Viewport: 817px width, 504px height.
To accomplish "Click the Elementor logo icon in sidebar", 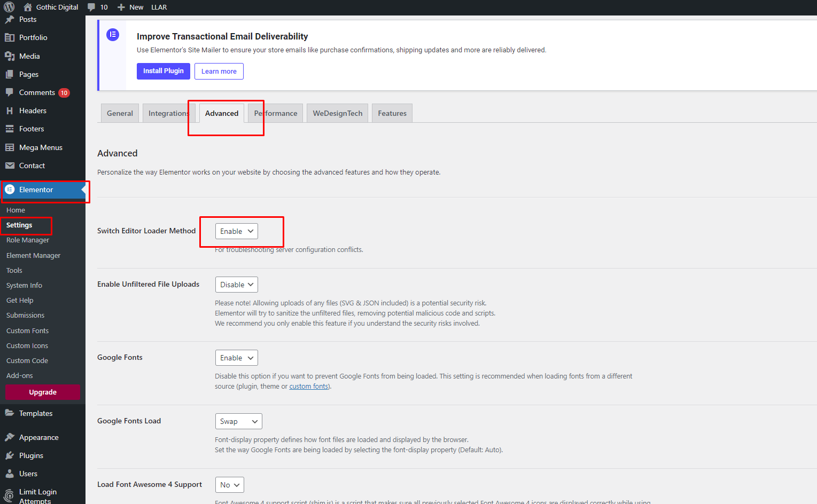I will point(10,190).
